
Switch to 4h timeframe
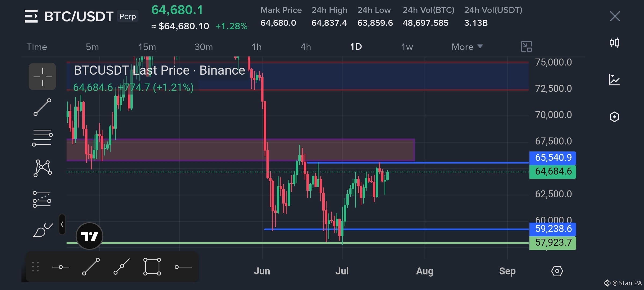(x=306, y=47)
